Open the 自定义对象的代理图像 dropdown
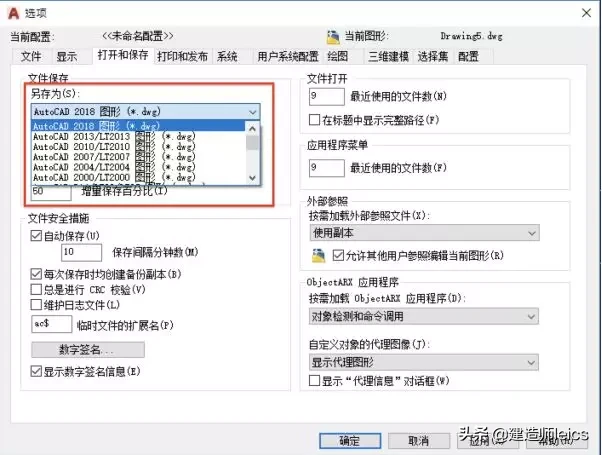This screenshot has width=602, height=455. pos(424,362)
